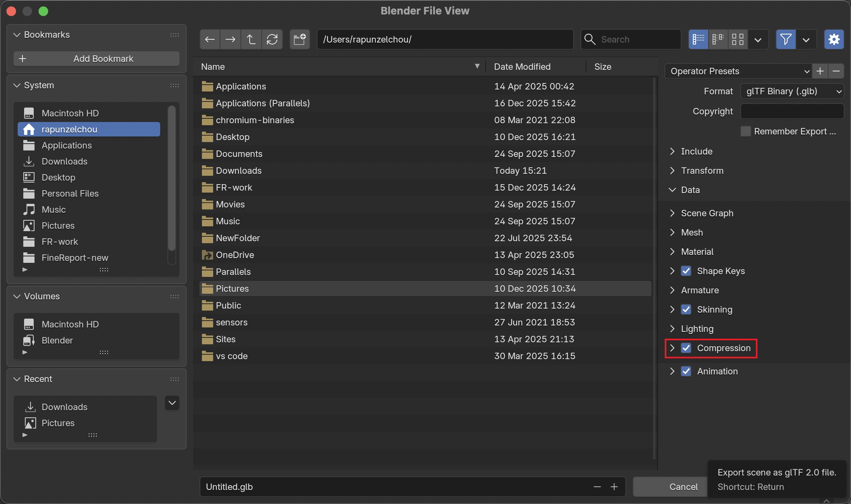The image size is (851, 504).
Task: Uncheck the Compression checkbox
Action: (686, 348)
